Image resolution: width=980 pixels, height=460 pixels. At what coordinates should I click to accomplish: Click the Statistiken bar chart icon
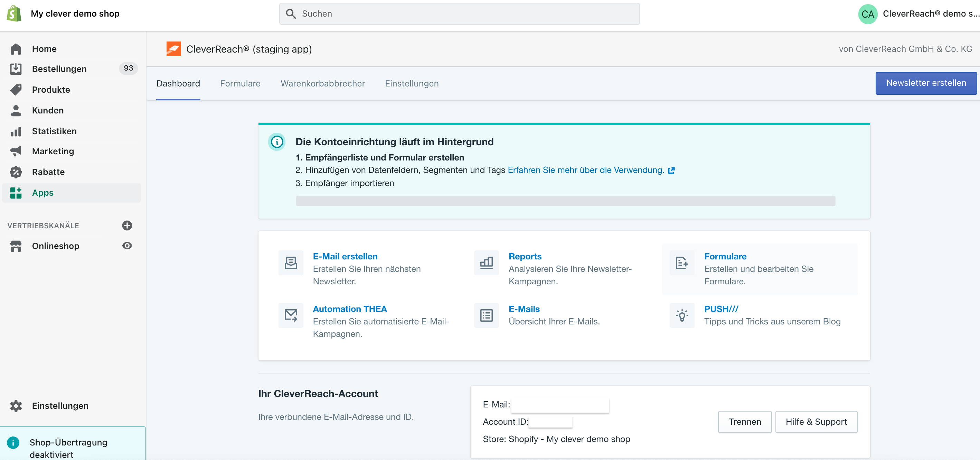pyautogui.click(x=16, y=131)
